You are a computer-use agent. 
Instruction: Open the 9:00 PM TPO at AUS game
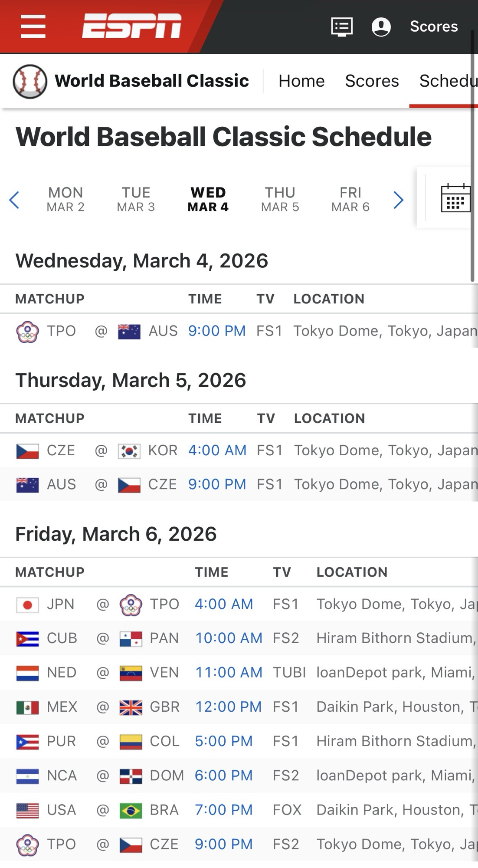tap(216, 331)
